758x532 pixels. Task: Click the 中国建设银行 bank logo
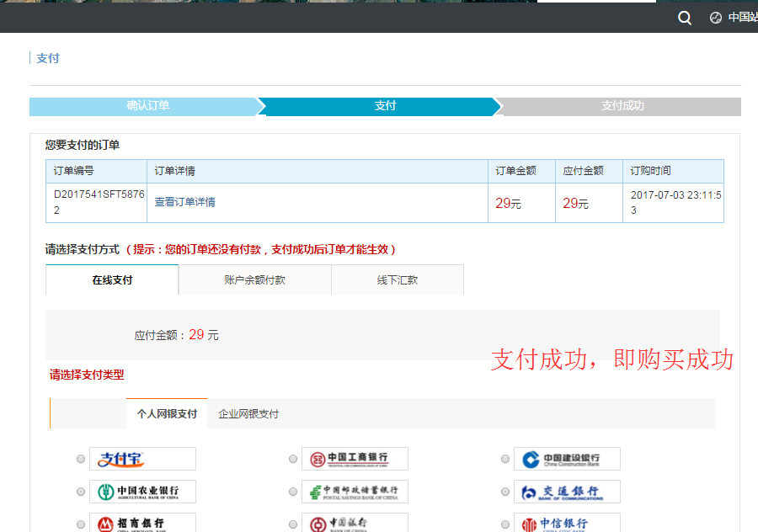click(x=566, y=459)
